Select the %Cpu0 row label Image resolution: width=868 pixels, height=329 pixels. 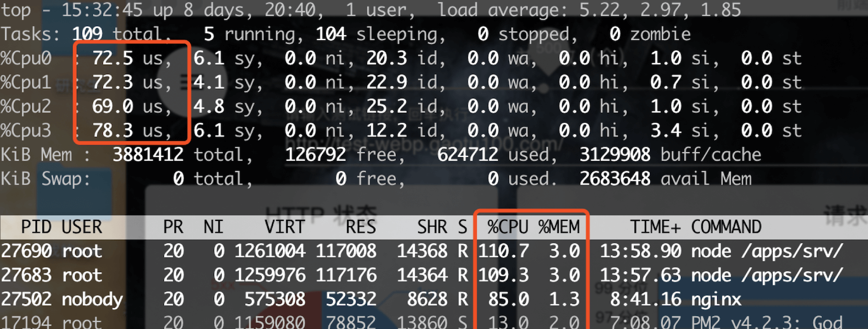tap(26, 58)
